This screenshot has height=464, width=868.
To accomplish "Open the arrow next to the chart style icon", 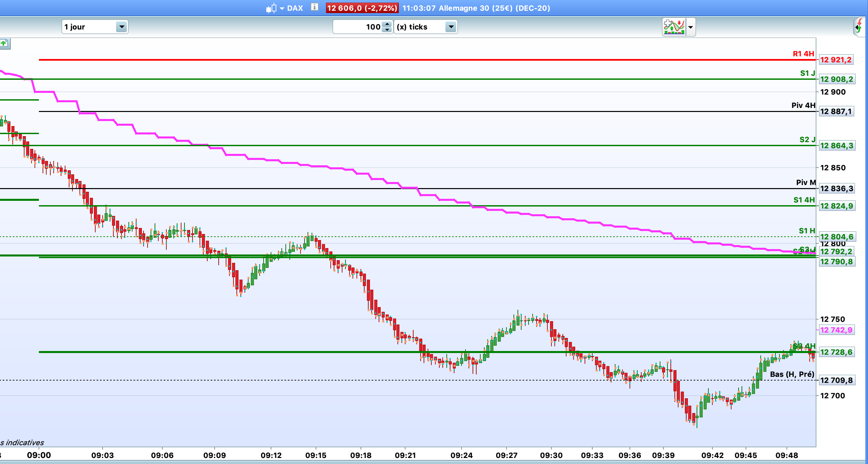I will pos(282,8).
